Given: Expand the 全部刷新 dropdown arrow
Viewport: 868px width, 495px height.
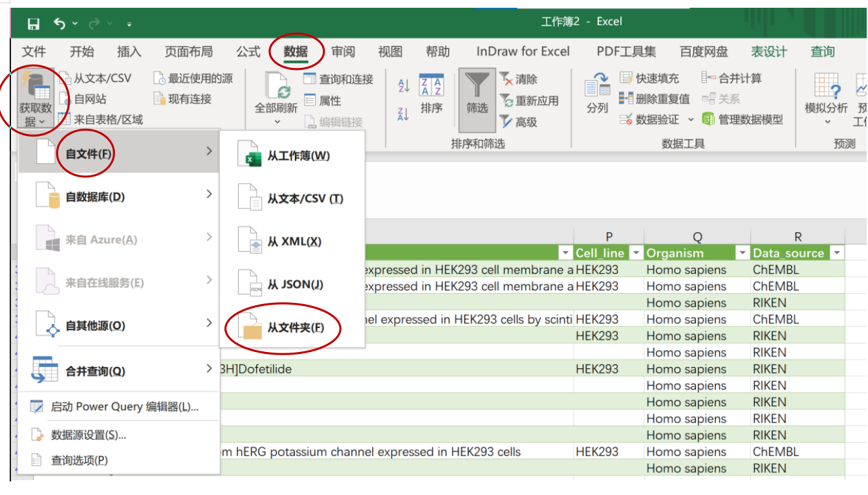Looking at the screenshot, I should (277, 122).
